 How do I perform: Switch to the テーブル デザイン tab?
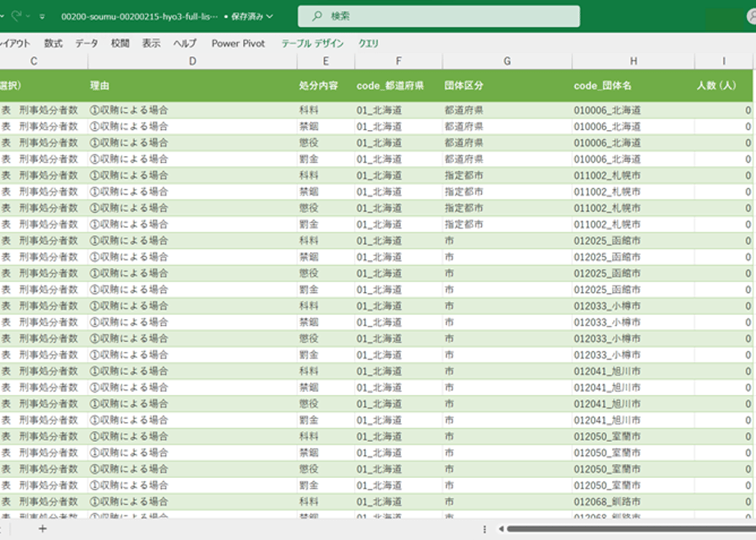click(313, 43)
